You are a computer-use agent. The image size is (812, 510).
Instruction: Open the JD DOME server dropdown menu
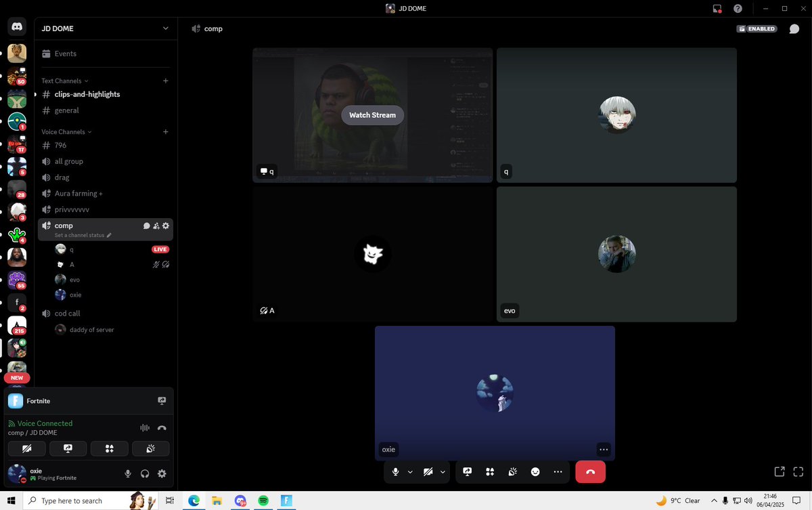coord(105,28)
